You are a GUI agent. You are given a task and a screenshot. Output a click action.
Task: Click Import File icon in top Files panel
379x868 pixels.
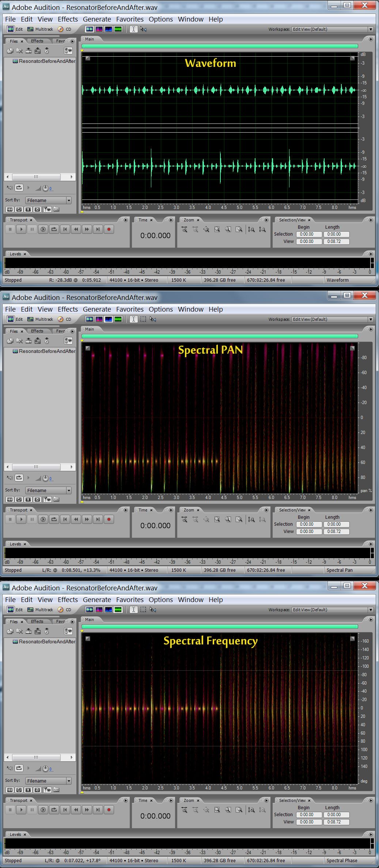click(x=10, y=51)
